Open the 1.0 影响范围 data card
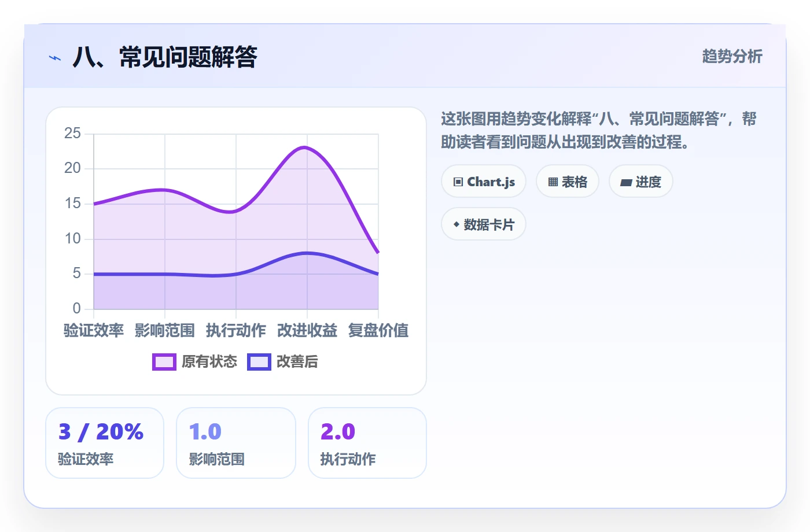810x532 pixels. (236, 443)
